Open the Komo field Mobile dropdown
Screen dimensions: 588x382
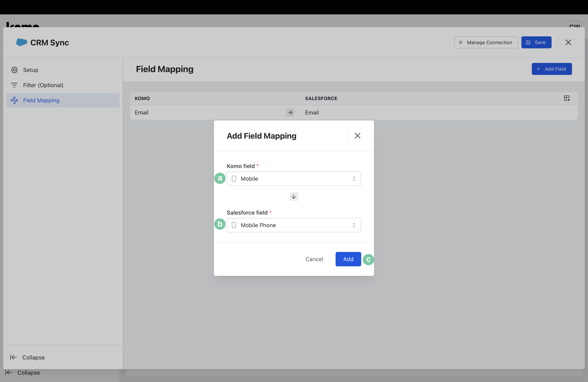click(294, 179)
